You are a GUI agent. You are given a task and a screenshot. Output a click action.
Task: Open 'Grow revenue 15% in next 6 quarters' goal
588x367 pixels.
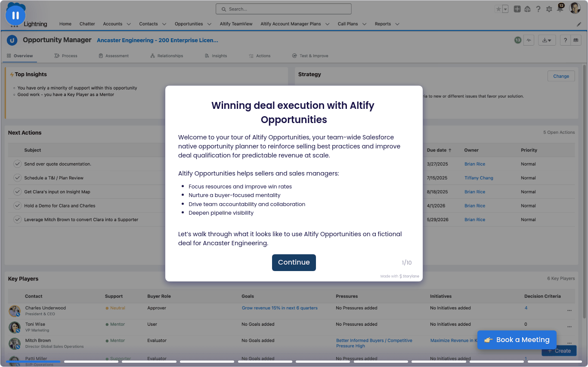pos(279,308)
